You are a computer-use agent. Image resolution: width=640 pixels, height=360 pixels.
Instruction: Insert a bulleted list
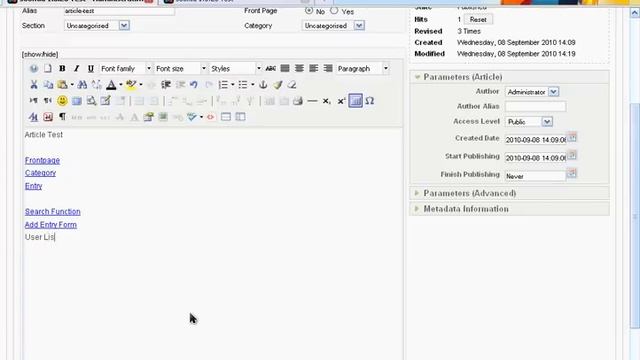pos(243,85)
